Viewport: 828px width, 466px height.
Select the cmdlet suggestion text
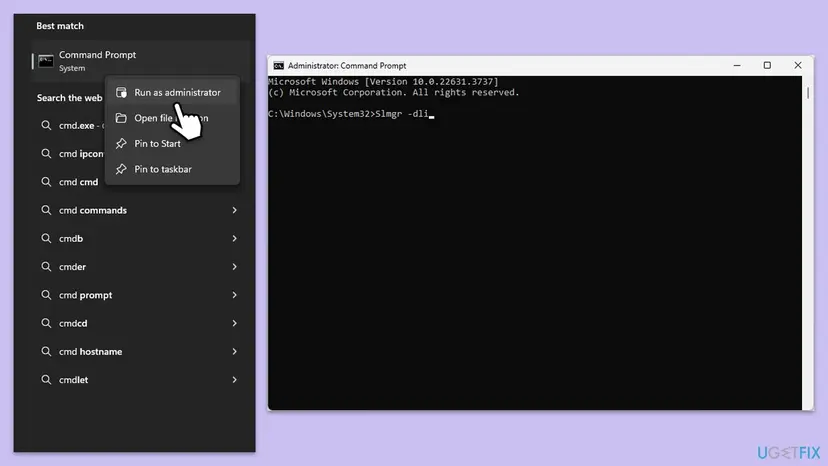[x=73, y=380]
